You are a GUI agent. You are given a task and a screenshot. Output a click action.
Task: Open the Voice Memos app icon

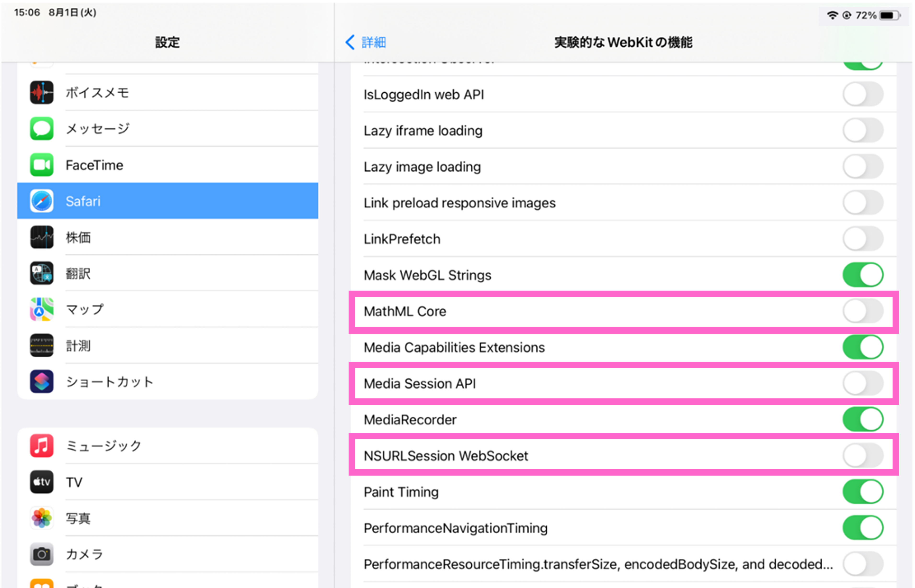(42, 92)
